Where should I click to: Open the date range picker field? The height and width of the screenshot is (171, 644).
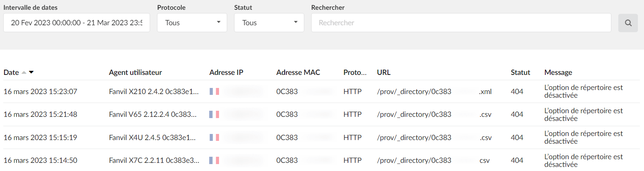77,23
